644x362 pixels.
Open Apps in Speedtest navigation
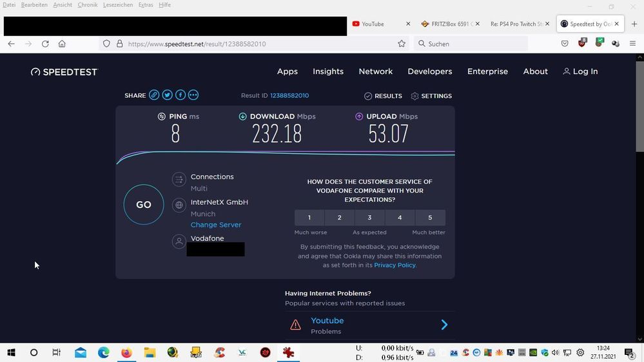288,71
